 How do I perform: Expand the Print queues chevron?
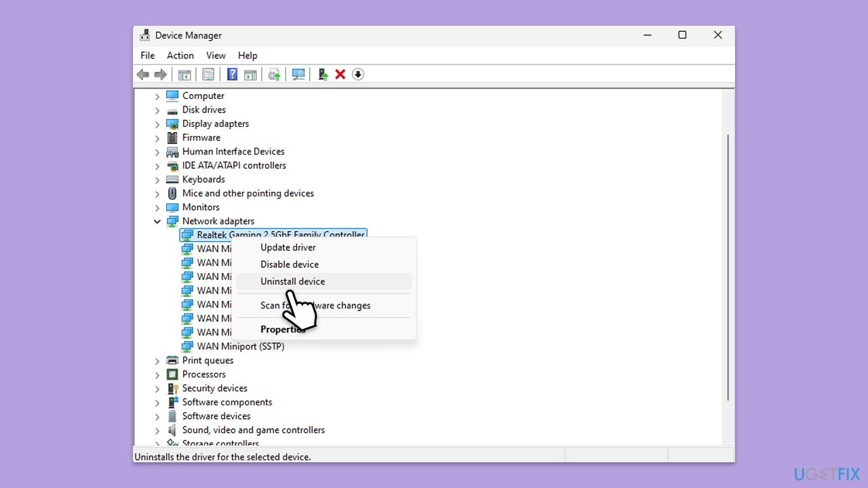tap(157, 361)
